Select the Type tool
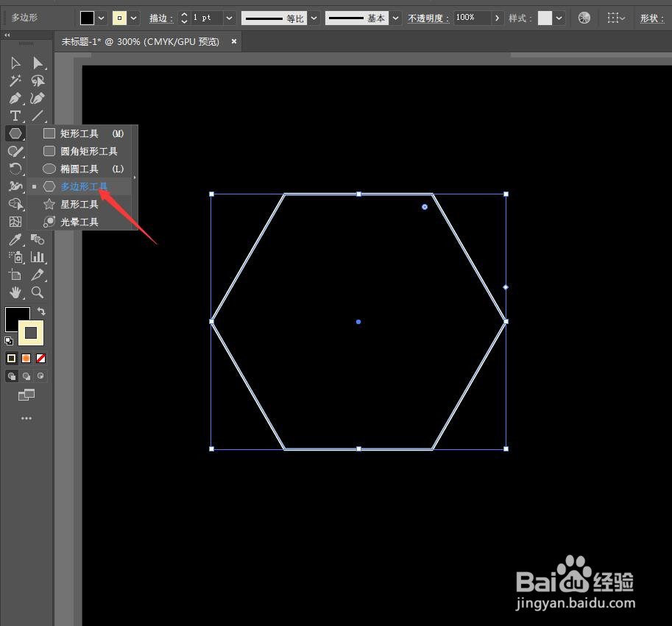Viewport: 672px width, 626px height. pos(15,116)
